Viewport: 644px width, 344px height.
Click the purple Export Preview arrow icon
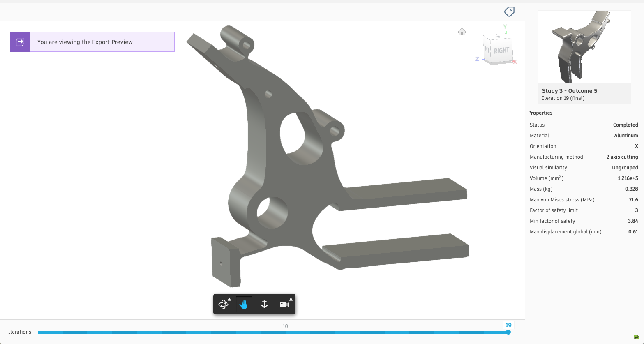pos(20,42)
